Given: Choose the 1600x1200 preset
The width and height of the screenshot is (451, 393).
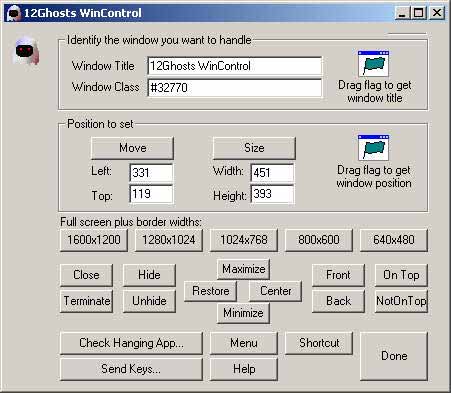Looking at the screenshot, I should [94, 240].
